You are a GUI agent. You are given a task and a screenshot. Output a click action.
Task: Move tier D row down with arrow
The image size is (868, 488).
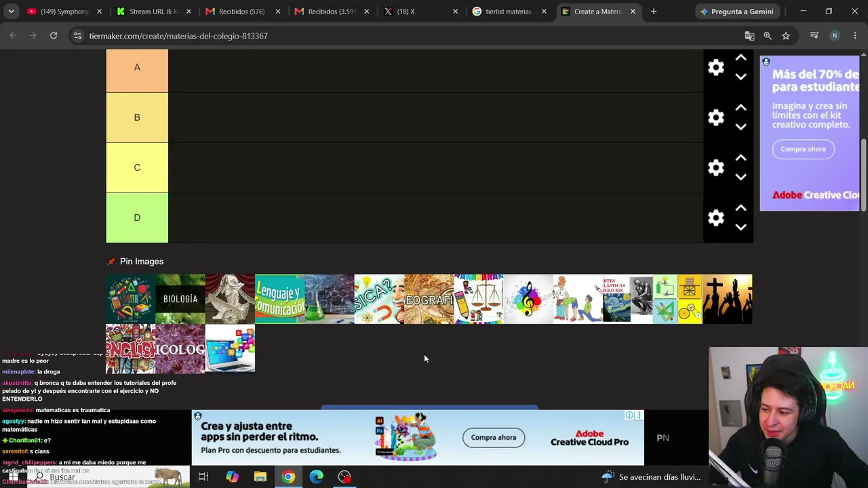tap(741, 227)
